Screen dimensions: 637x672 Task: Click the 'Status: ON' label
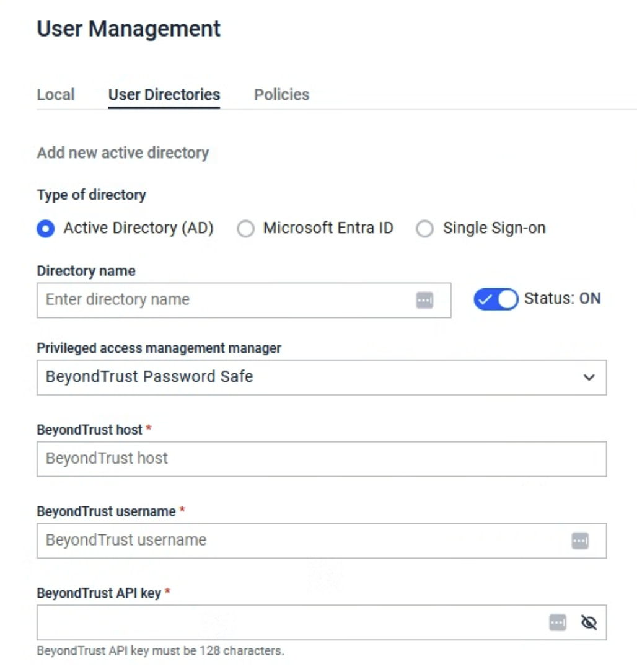563,298
